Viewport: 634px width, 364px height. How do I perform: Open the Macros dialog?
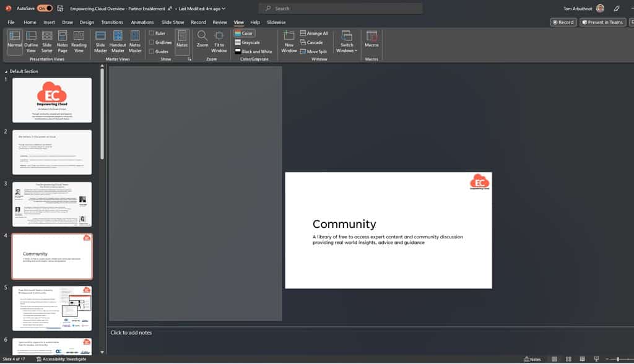tap(371, 41)
